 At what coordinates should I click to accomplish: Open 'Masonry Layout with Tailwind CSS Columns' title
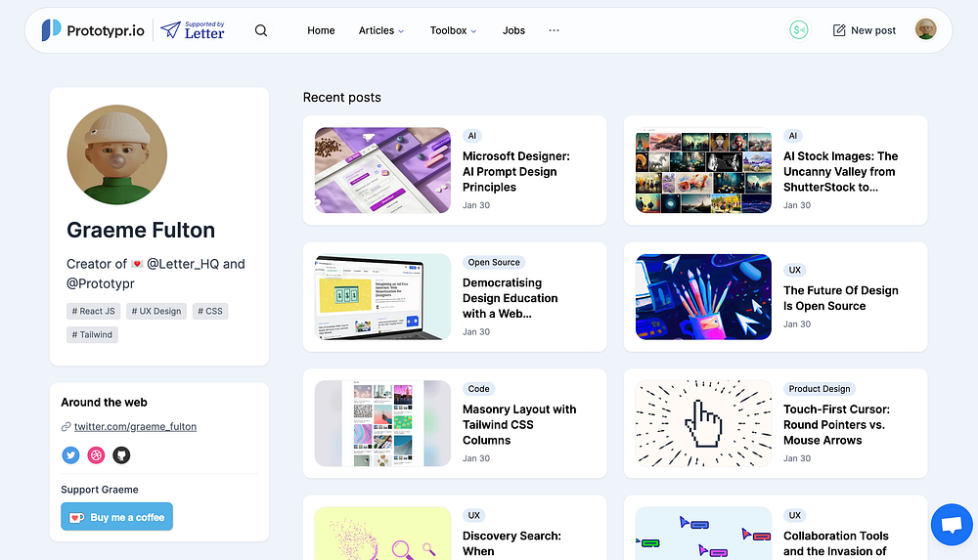(519, 425)
